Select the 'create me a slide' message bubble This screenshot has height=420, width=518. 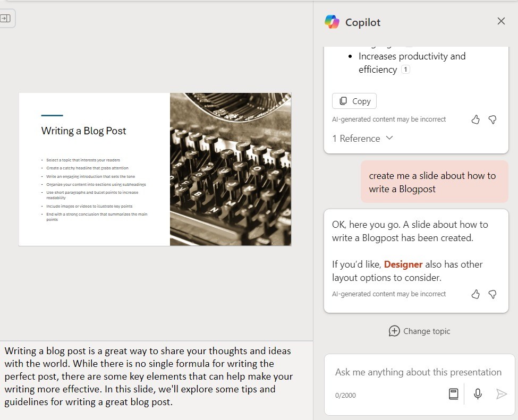pos(434,182)
